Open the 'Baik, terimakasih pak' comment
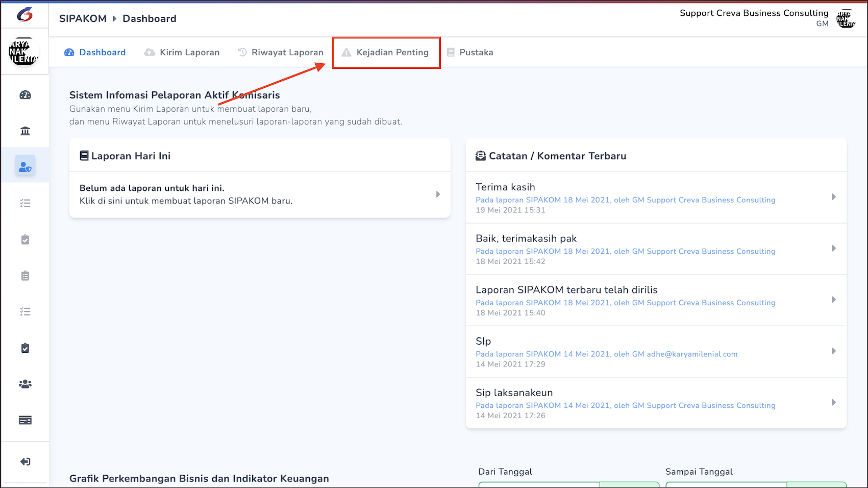This screenshot has height=488, width=868. pos(656,249)
